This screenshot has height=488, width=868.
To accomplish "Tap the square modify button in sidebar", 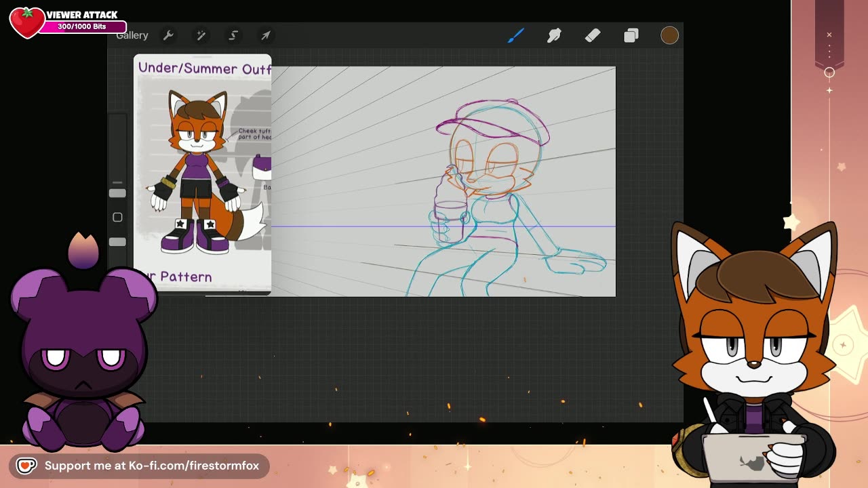I will click(117, 217).
